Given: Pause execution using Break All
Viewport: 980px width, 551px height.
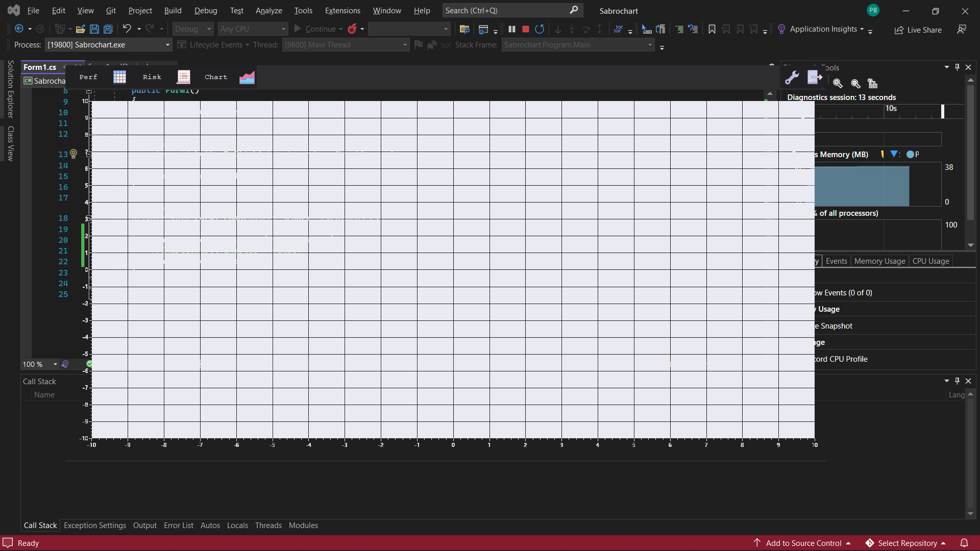Looking at the screenshot, I should point(512,29).
